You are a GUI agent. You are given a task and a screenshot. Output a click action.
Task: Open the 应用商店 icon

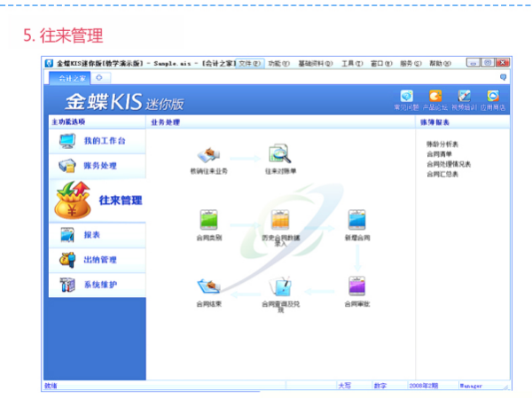pyautogui.click(x=493, y=96)
